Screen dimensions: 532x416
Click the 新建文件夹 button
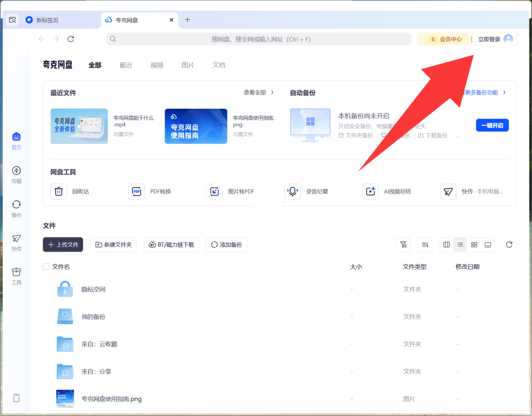[x=113, y=244]
